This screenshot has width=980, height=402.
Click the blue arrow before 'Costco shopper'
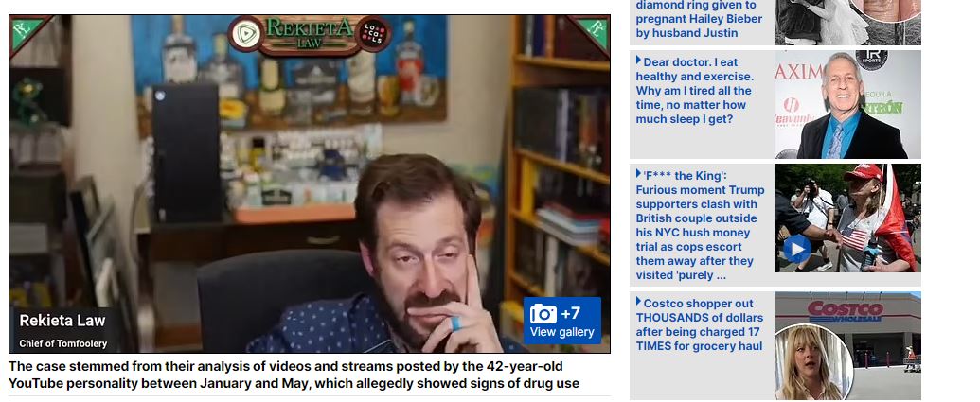639,301
